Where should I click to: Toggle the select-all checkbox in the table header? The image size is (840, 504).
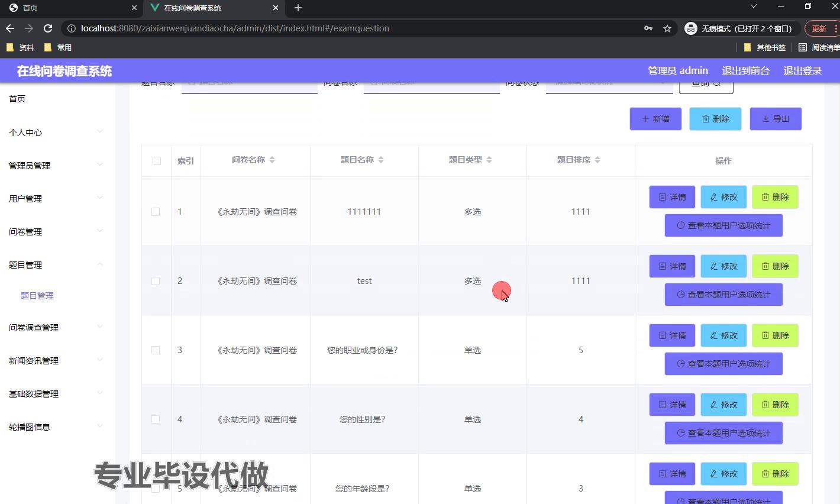[x=157, y=161]
